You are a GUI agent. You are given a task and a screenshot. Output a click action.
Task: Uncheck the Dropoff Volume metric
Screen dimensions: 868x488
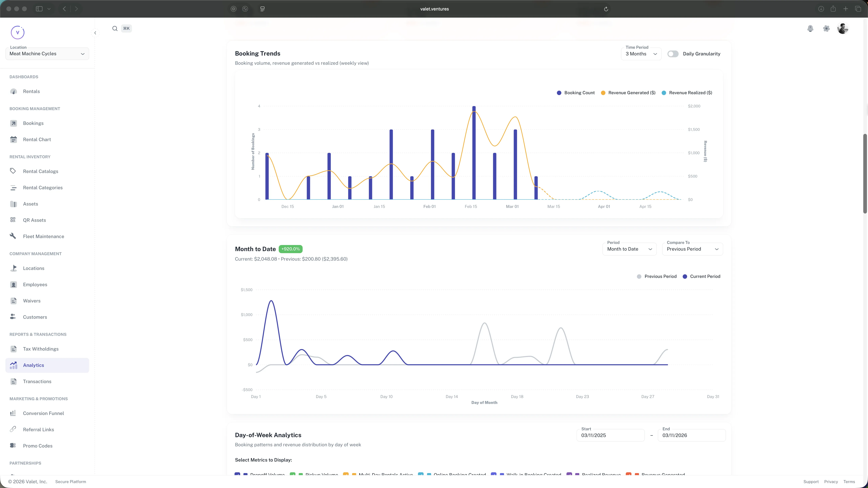pos(238,474)
